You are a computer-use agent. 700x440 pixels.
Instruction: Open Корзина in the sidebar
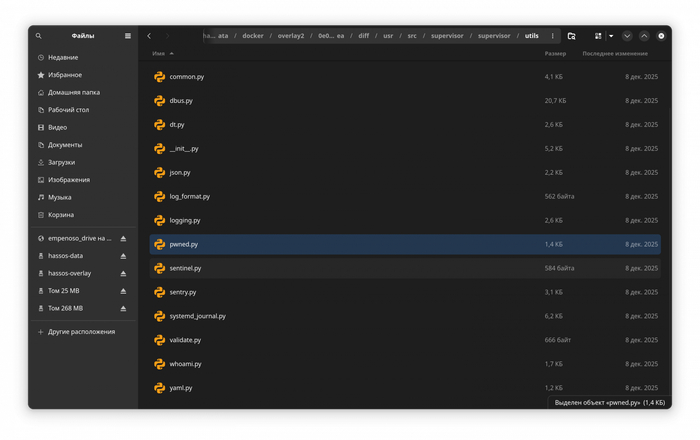tap(61, 215)
